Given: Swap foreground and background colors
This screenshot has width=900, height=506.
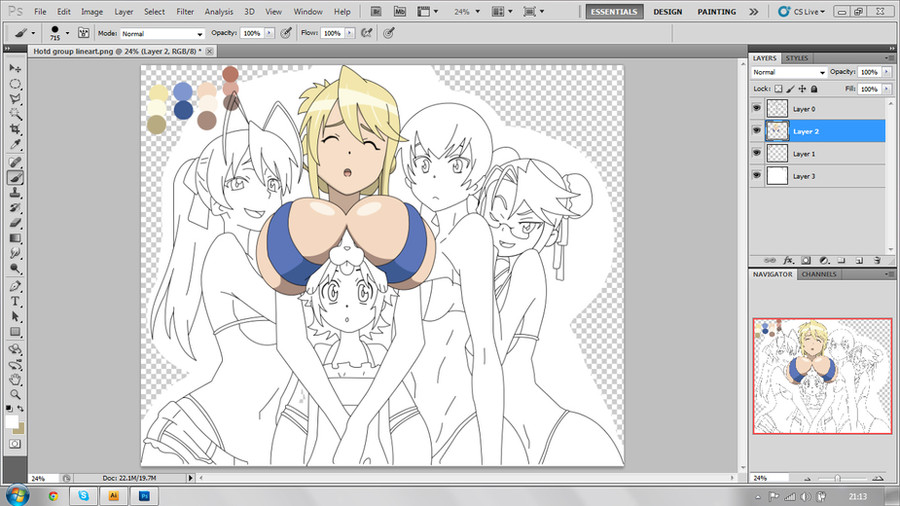Looking at the screenshot, I should [x=21, y=408].
